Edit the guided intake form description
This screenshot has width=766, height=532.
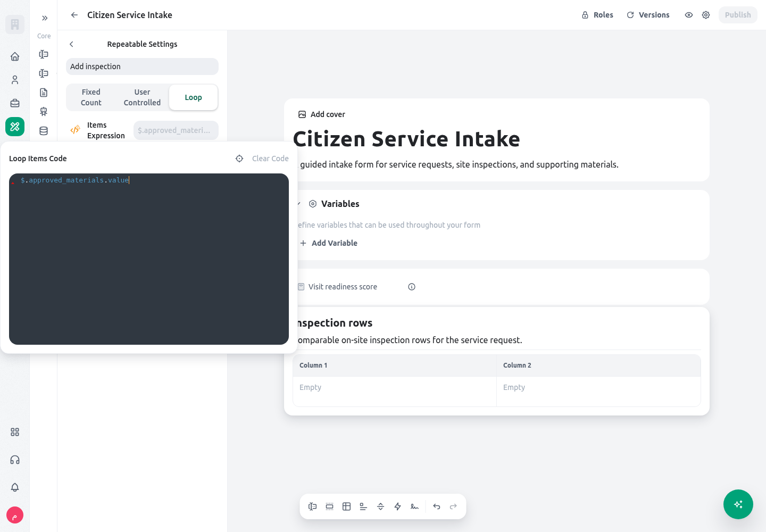coord(458,164)
